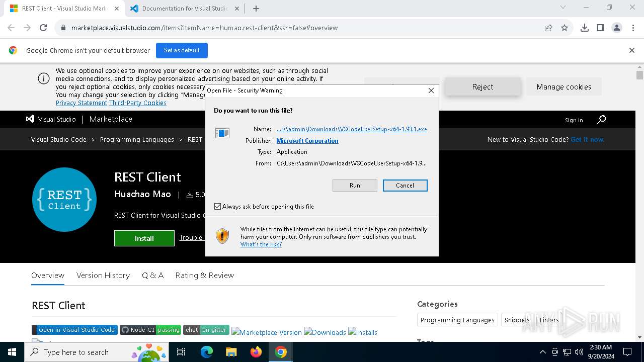Reject optional cookies
Screen dimensions: 644x362
(482, 87)
